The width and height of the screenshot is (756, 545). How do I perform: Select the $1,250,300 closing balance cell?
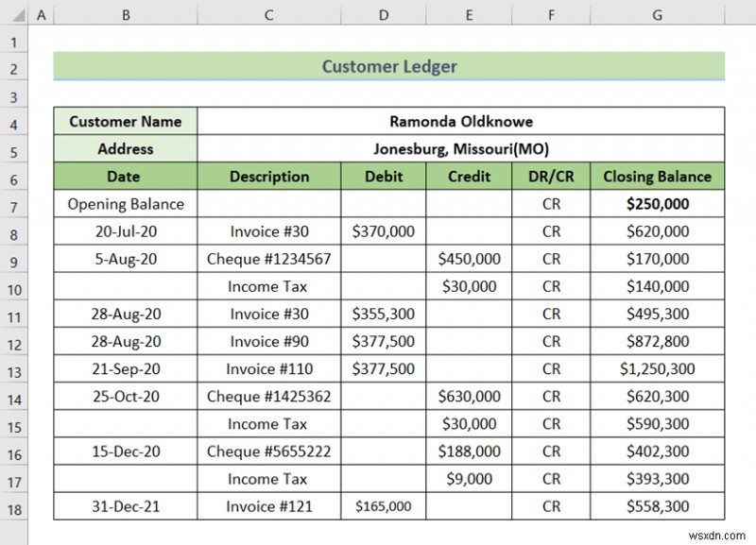click(656, 369)
